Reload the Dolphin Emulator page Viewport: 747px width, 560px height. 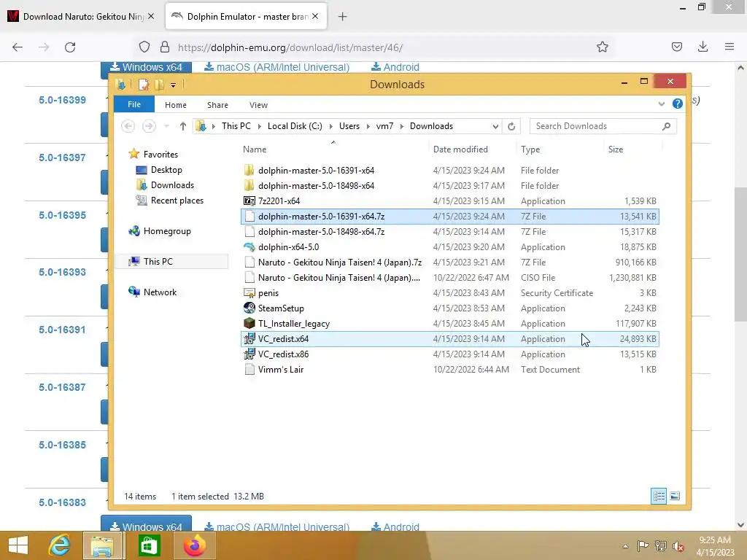pyautogui.click(x=70, y=47)
